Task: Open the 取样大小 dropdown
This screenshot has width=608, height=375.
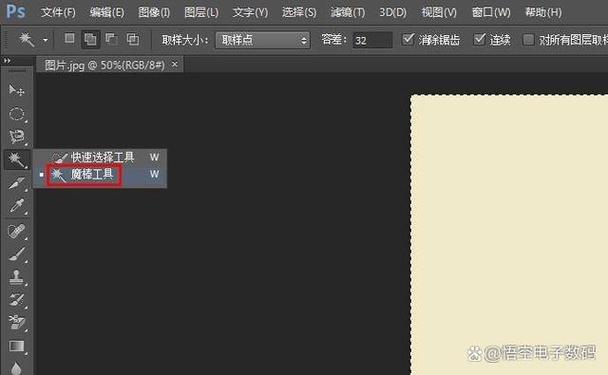Action: [x=263, y=40]
